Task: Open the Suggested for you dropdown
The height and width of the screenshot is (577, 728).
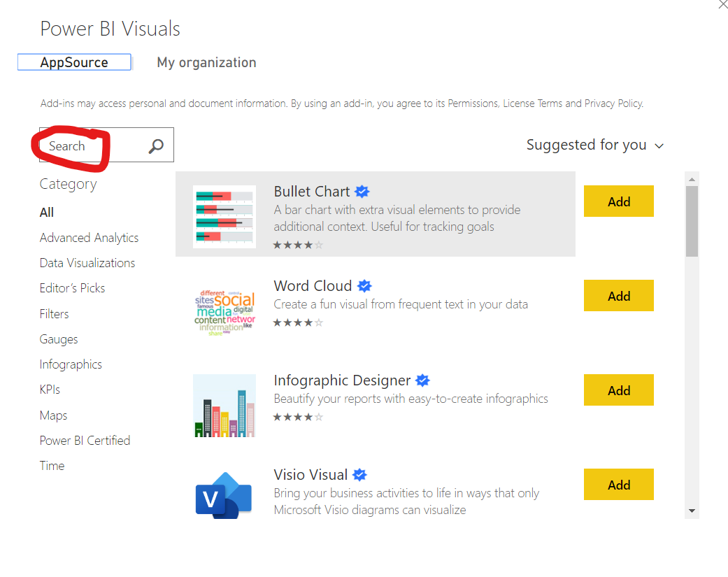Action: [594, 145]
